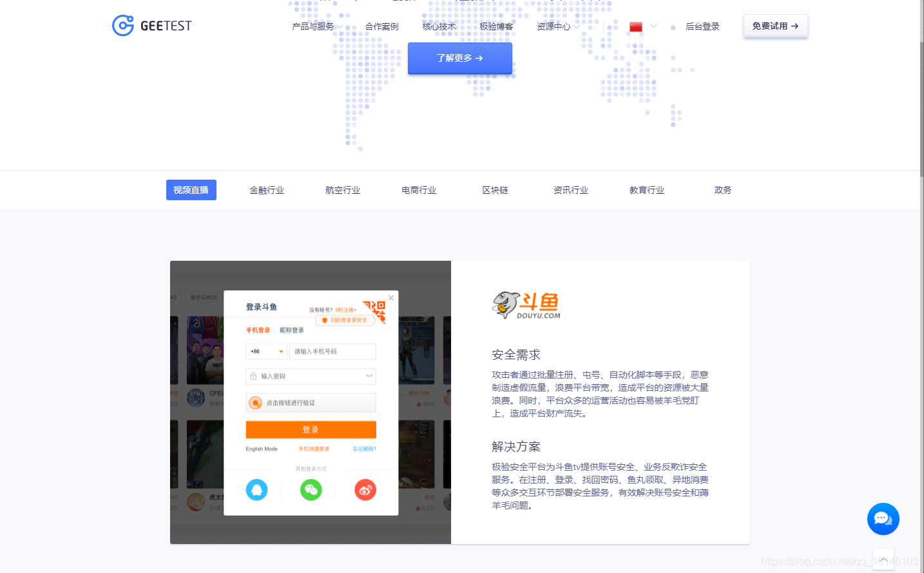Screen dimensions: 924x573
Task: Expand the 资源中心 dropdown menu
Action: (x=558, y=26)
